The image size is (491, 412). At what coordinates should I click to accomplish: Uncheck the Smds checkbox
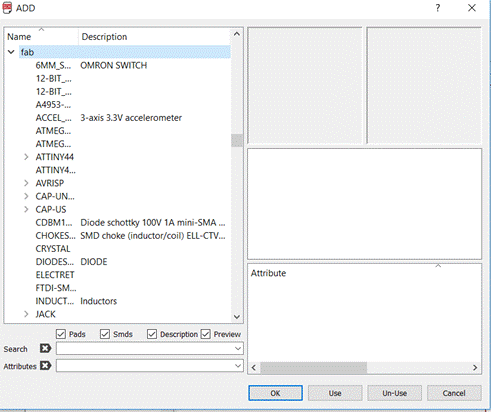pyautogui.click(x=105, y=334)
